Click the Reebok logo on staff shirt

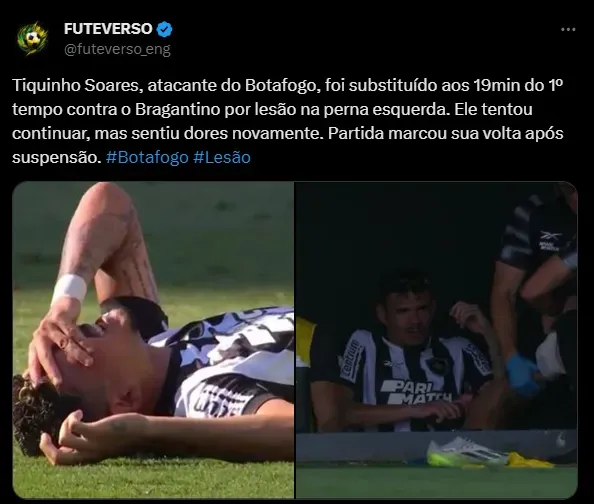550,240
